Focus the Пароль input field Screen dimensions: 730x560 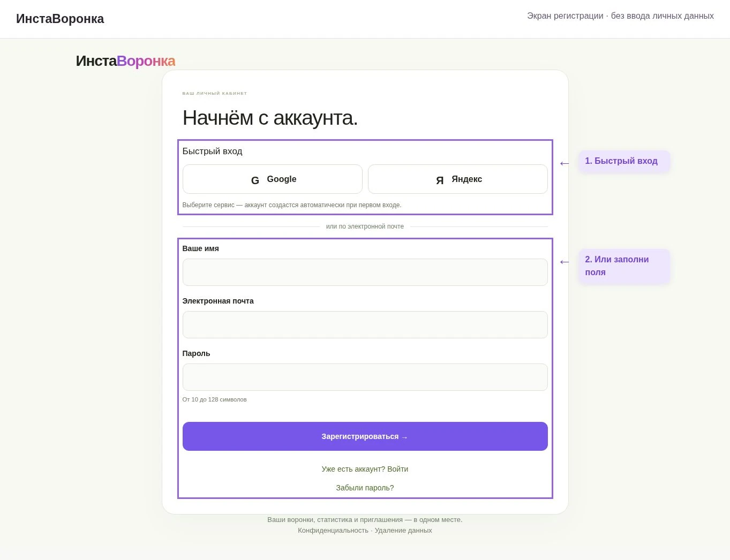[365, 377]
